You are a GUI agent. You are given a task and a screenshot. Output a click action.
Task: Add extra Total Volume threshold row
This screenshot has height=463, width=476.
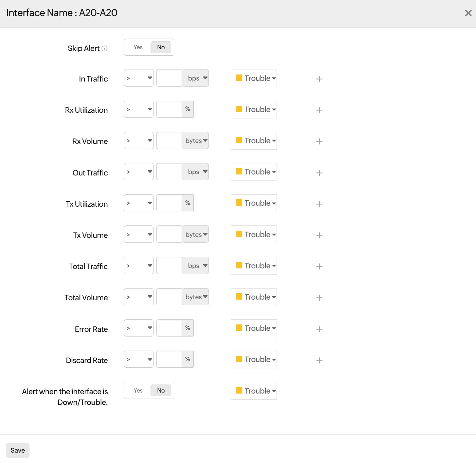pyautogui.click(x=319, y=298)
